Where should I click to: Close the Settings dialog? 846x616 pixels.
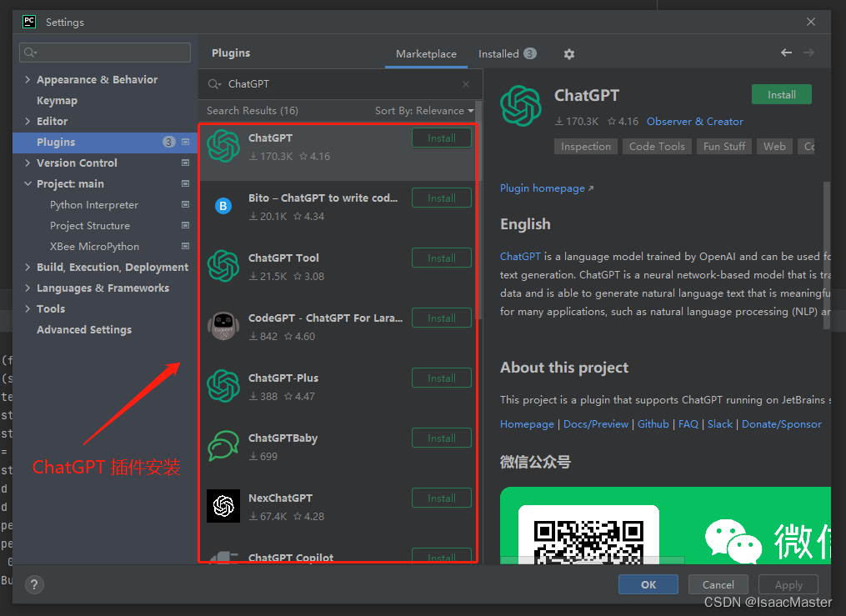[811, 22]
